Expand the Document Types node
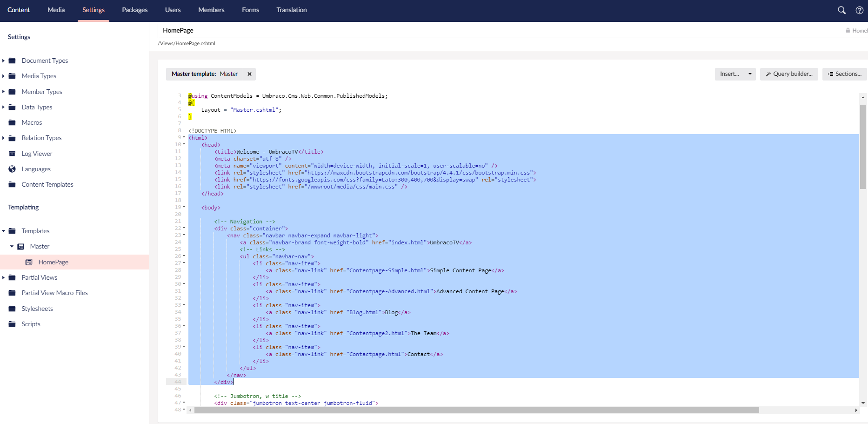 (x=3, y=61)
